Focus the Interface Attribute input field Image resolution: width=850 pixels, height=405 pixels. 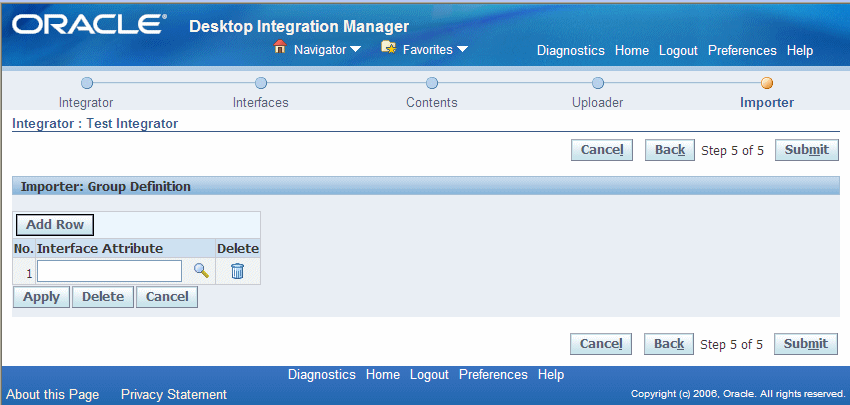109,271
